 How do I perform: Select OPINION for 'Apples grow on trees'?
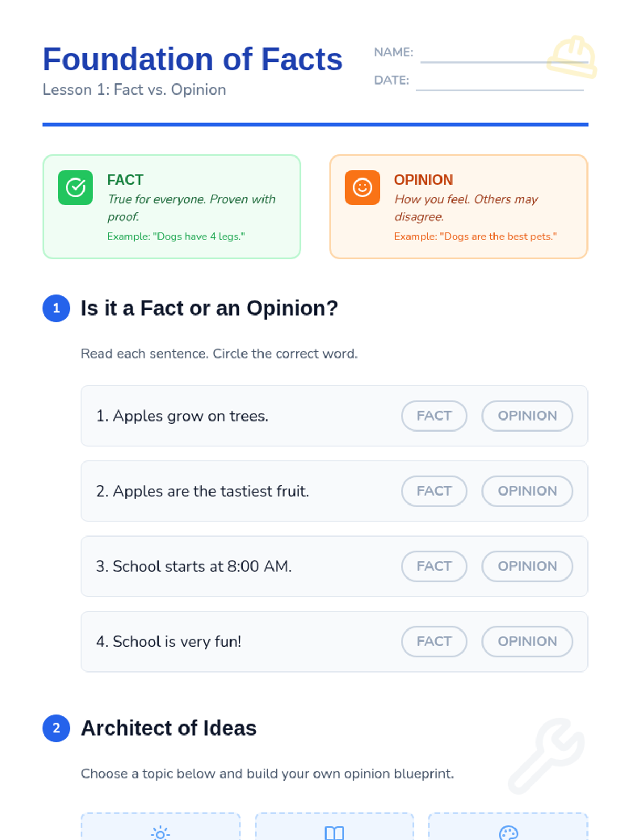(527, 416)
